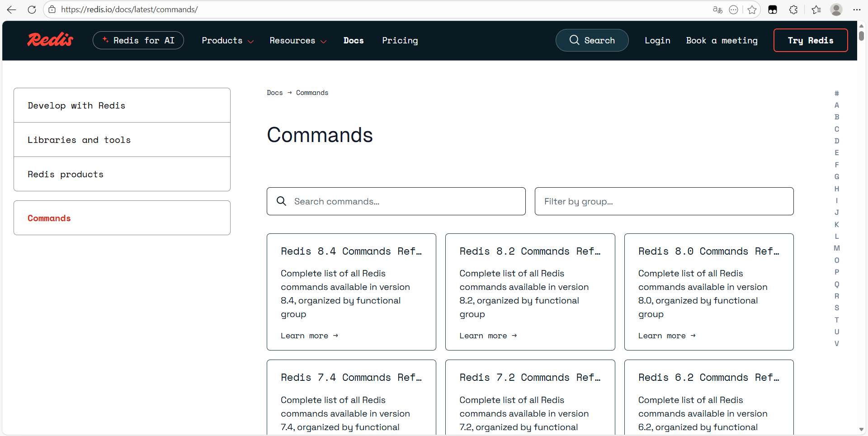Open the Pricing nav item

[x=400, y=41]
